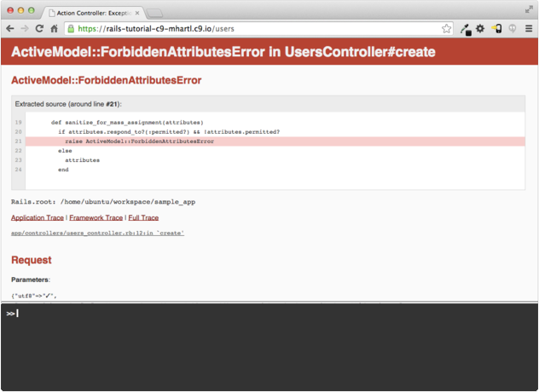This screenshot has width=539, height=392.
Task: Bookmark page with the star icon
Action: (x=446, y=28)
